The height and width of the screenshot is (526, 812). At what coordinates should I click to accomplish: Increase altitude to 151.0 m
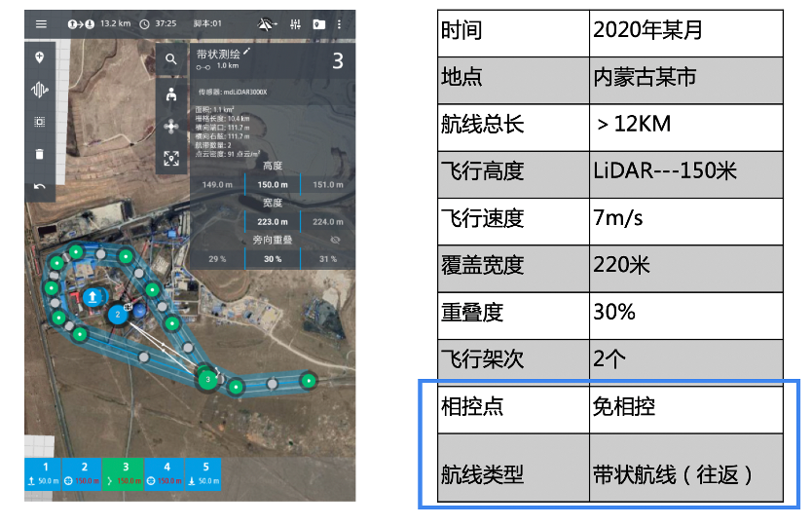326,184
